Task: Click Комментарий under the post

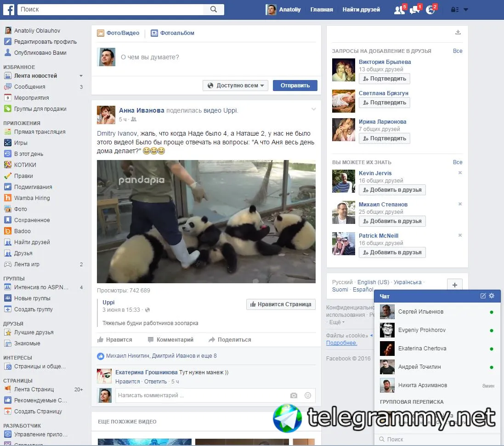Action: 170,340
